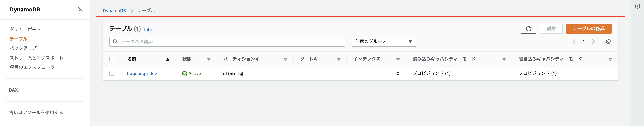Image resolution: width=644 pixels, height=126 pixels.
Task: Click the 読み込みキャパシティーモード column sort arrow
Action: click(504, 59)
